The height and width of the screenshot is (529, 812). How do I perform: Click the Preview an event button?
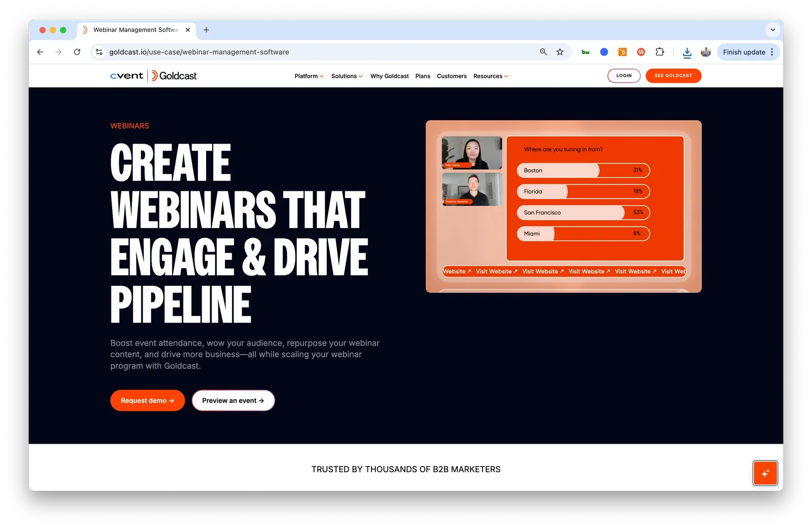233,401
